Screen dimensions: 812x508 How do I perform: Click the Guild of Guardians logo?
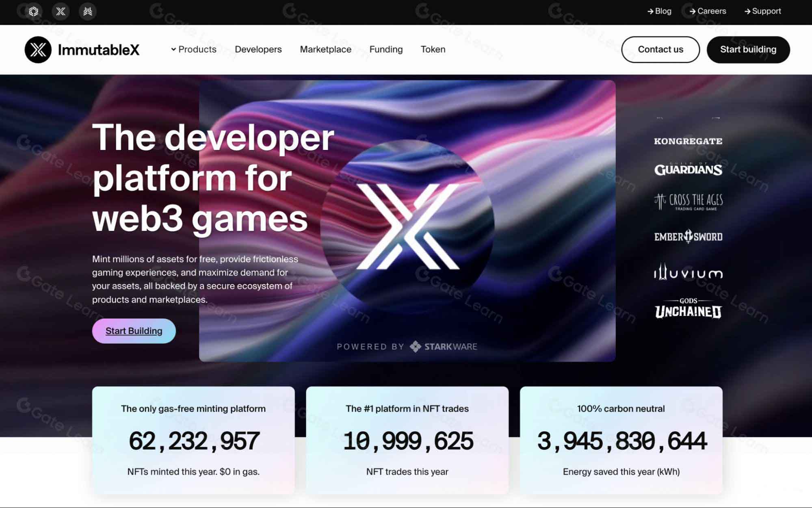point(688,169)
